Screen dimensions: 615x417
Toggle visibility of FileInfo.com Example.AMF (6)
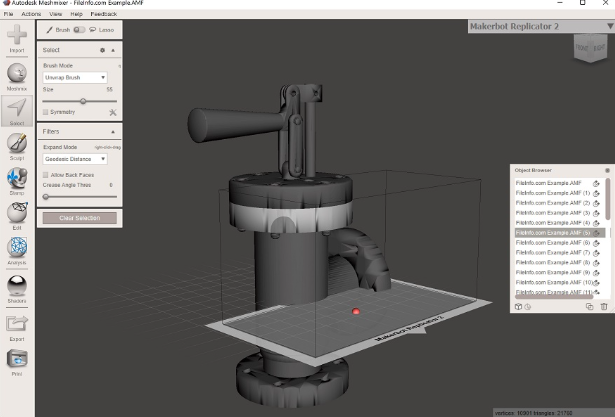(596, 243)
